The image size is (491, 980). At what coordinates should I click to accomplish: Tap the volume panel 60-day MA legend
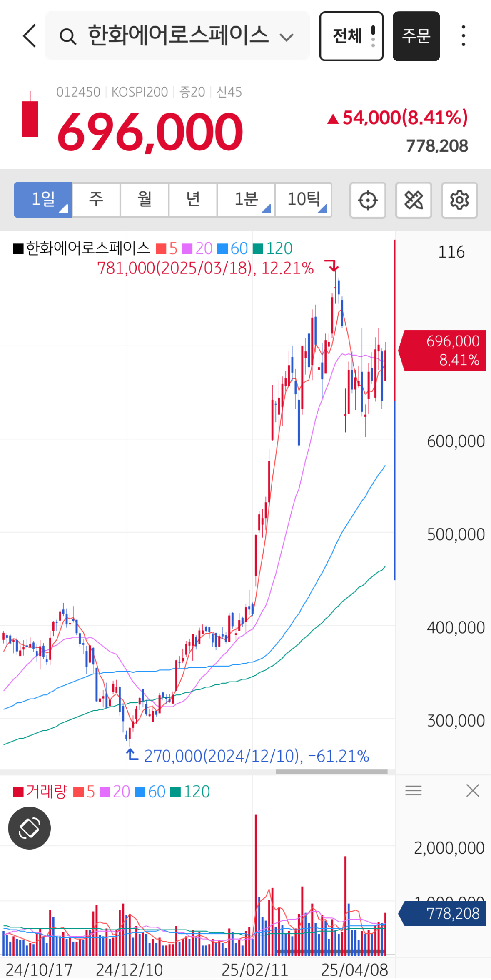point(150,792)
